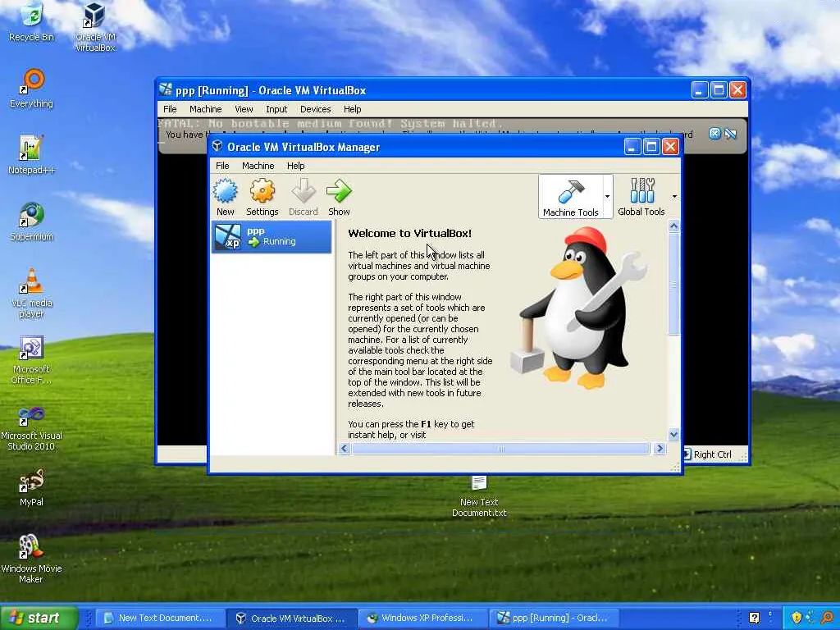Select Windows Movie Maker desktop icon
Screen dimensions: 840x630
[31, 559]
